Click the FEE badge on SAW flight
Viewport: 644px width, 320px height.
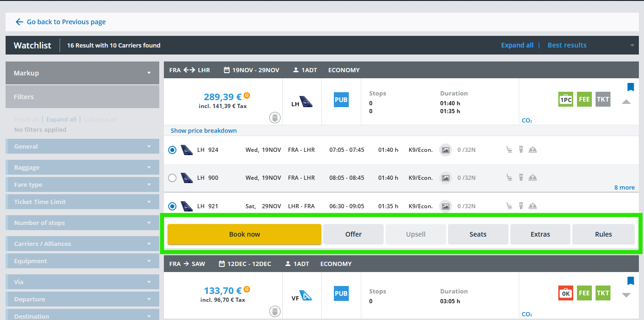pyautogui.click(x=584, y=293)
